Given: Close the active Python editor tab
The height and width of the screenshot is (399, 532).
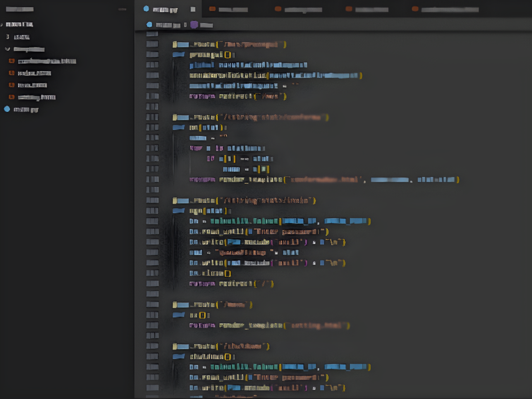Looking at the screenshot, I should [x=193, y=9].
